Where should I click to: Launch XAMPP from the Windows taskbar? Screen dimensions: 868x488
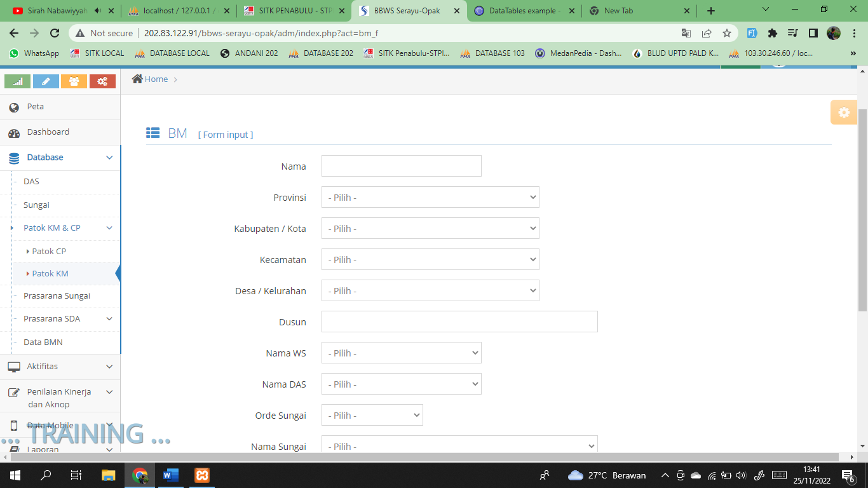[x=202, y=475]
